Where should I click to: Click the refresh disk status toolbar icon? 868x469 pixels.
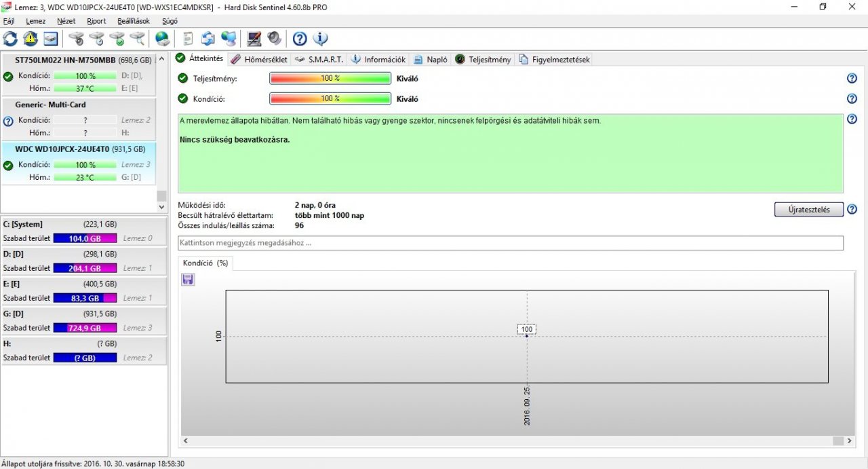11,39
